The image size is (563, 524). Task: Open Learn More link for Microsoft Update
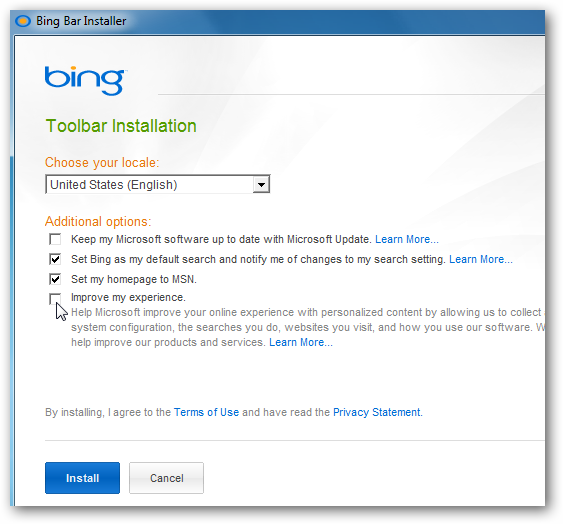click(x=407, y=239)
